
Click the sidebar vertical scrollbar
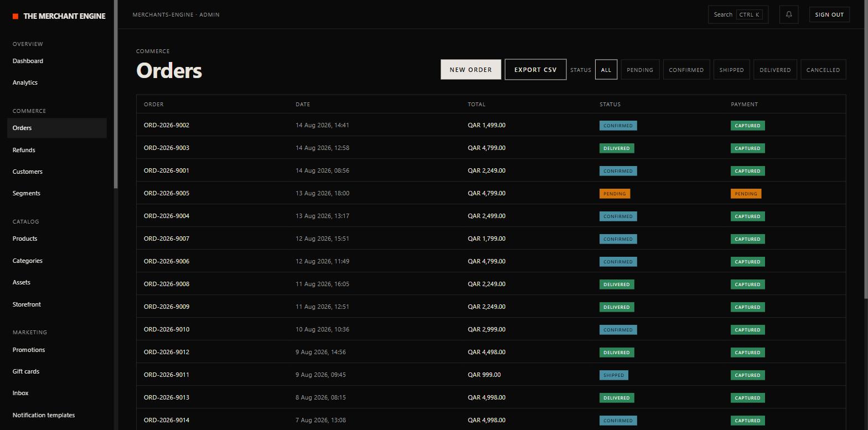click(116, 94)
